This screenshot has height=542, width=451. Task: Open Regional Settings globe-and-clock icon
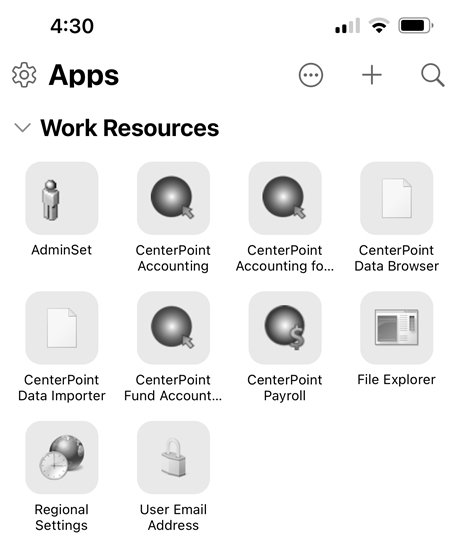pyautogui.click(x=62, y=457)
